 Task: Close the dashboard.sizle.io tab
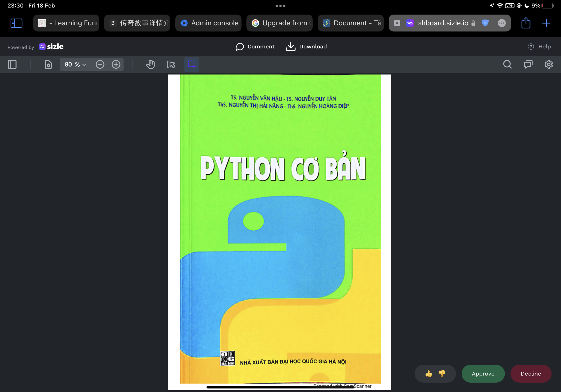397,23
